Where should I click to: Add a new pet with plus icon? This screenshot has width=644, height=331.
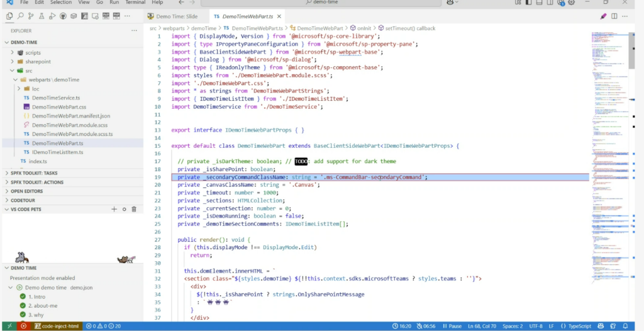[x=114, y=209]
